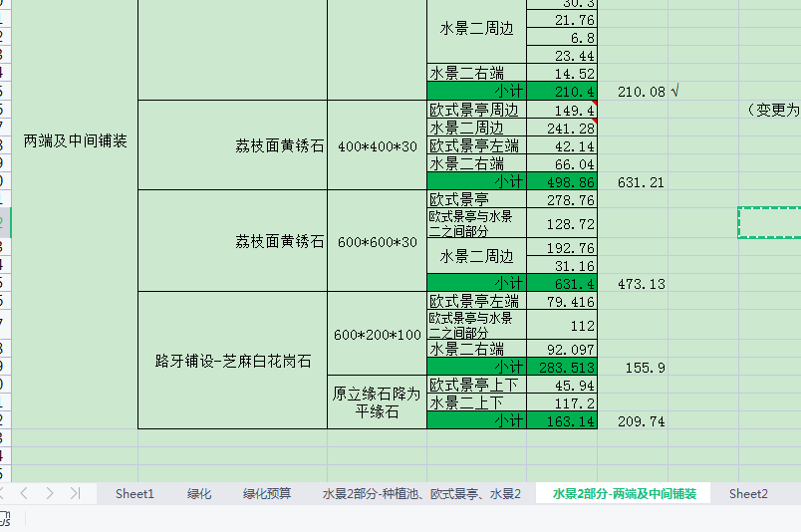Click the value 631.21
Image resolution: width=801 pixels, height=532 pixels.
click(x=633, y=181)
